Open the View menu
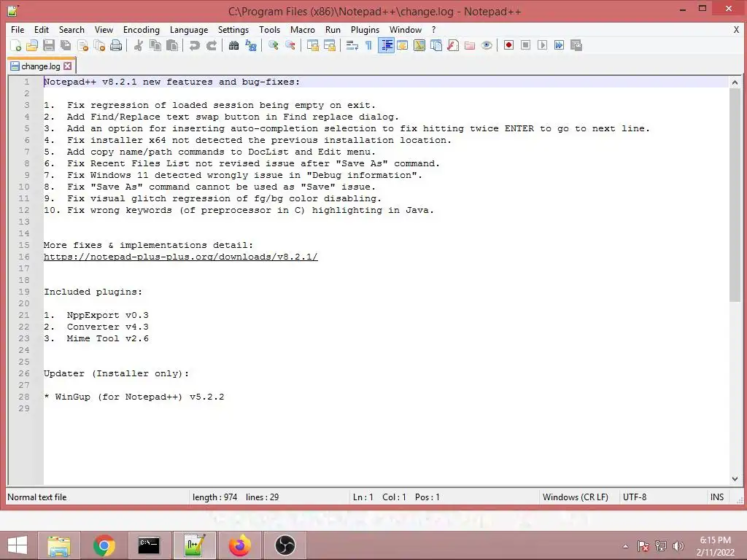Screen dimensions: 747x560 click(x=104, y=29)
